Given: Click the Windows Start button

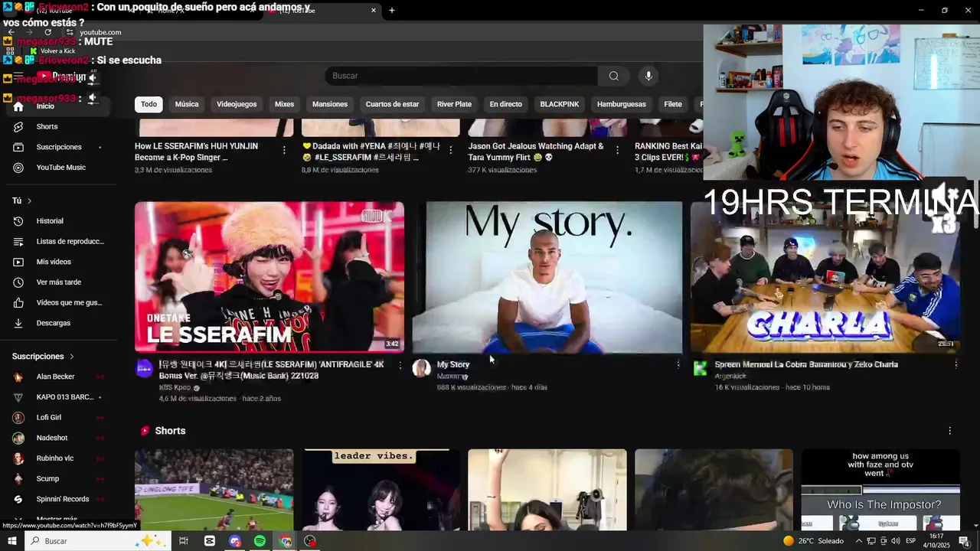Looking at the screenshot, I should [12, 541].
